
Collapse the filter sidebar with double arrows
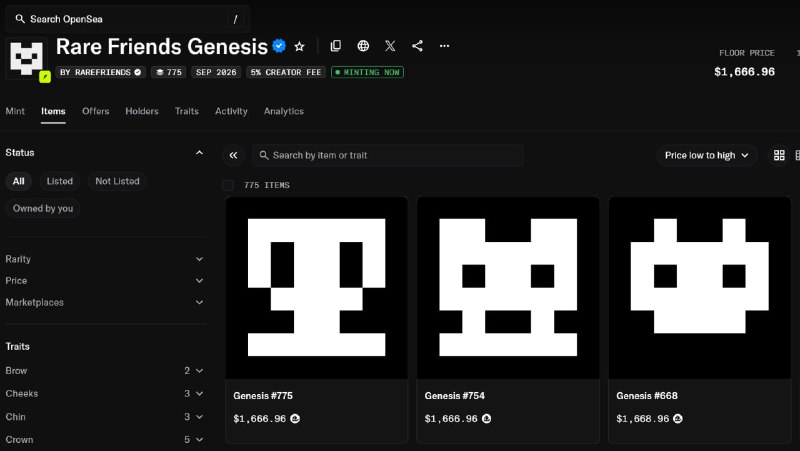(x=233, y=155)
